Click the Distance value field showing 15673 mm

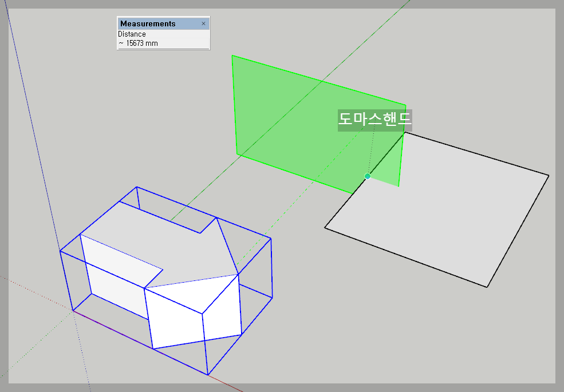(163, 43)
